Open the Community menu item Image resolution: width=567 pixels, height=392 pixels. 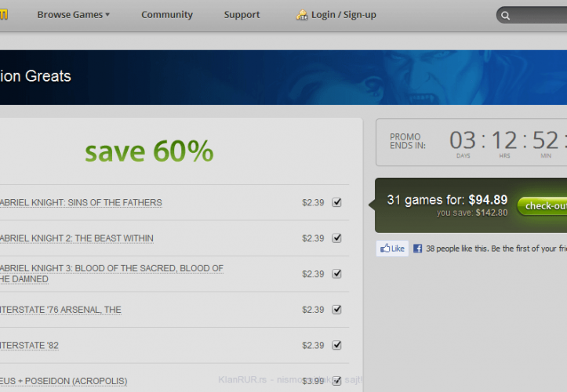tap(166, 15)
